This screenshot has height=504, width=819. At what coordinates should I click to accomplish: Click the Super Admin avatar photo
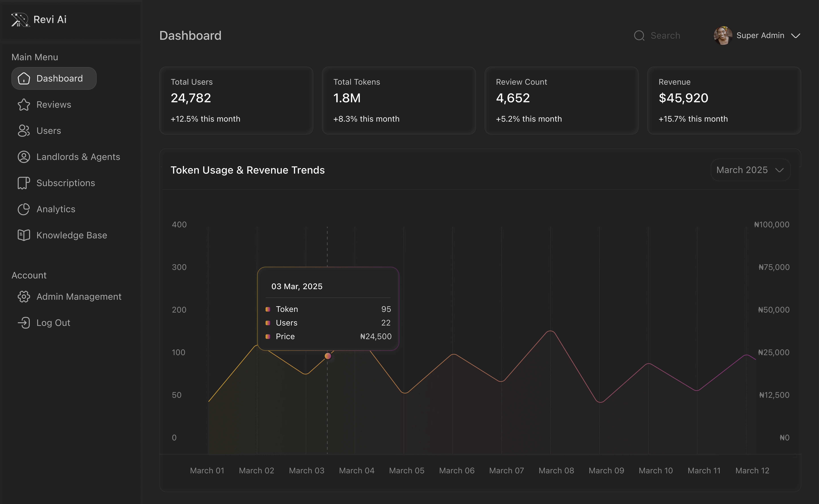coord(723,36)
